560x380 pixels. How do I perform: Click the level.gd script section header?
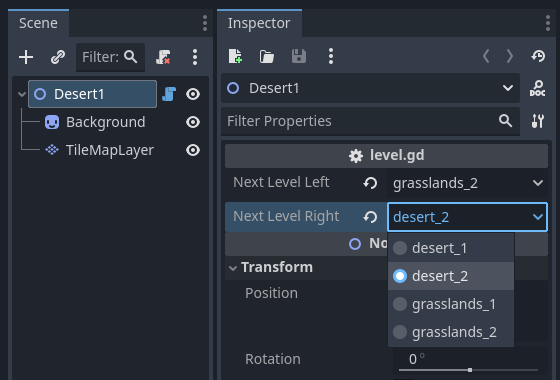pos(386,156)
